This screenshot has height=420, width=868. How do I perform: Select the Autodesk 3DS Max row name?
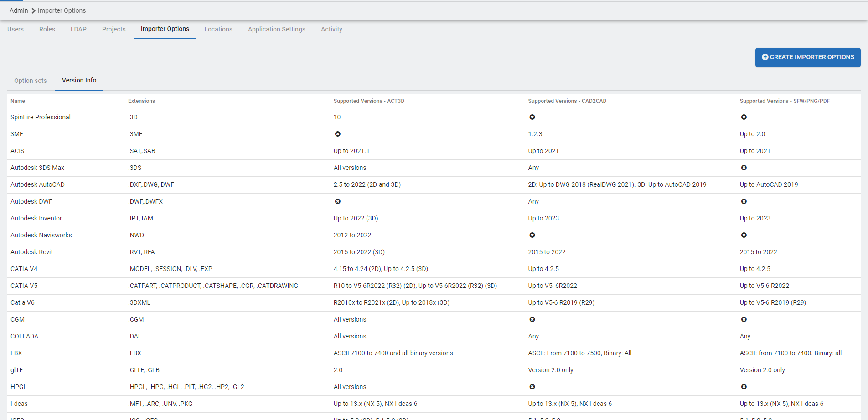37,168
